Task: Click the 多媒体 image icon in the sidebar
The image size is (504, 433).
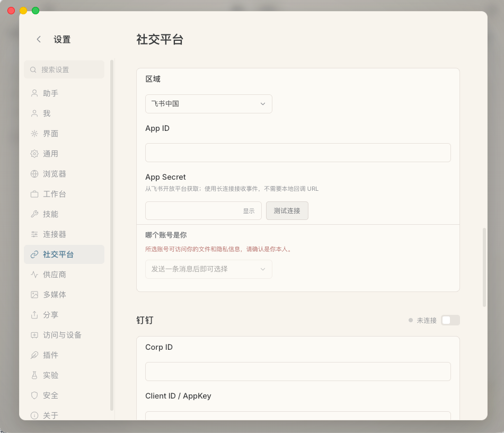Action: click(x=34, y=295)
